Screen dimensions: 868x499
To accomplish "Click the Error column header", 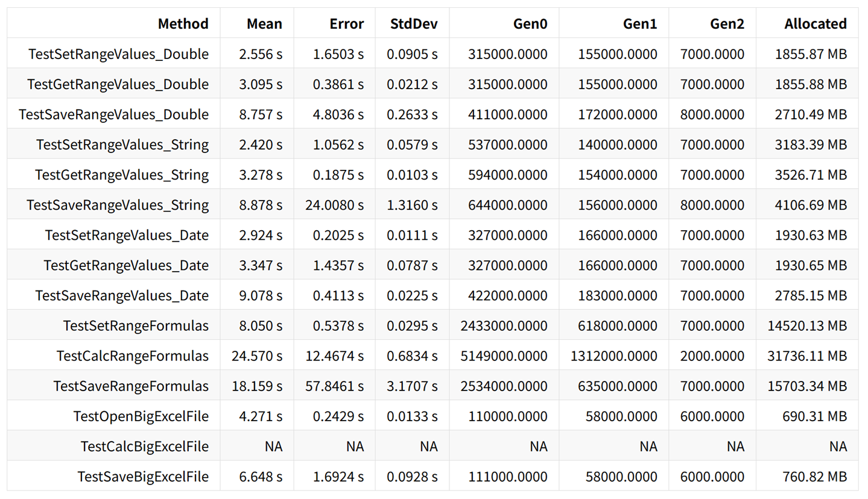I will [x=347, y=24].
